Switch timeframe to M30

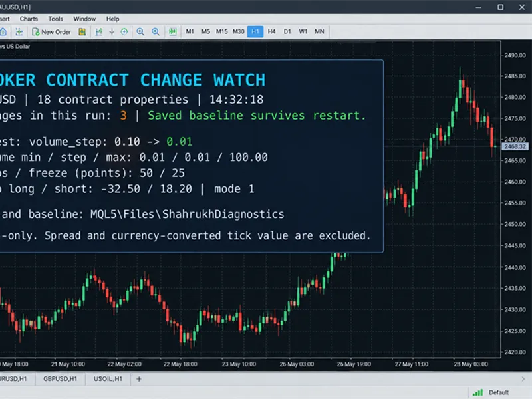(238, 31)
